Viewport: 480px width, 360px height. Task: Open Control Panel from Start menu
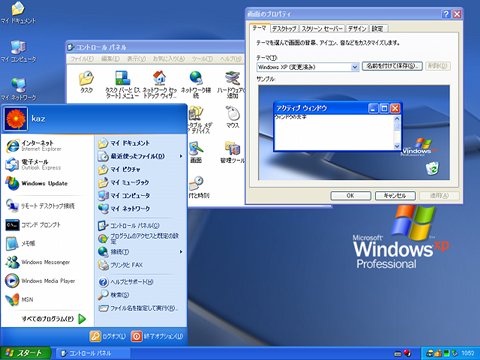point(129,226)
